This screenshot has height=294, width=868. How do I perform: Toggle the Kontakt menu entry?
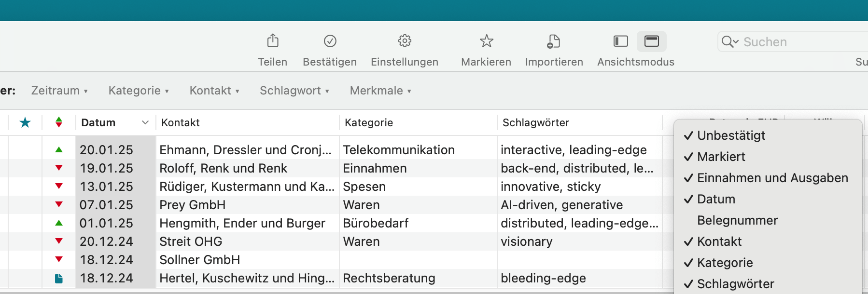point(719,241)
